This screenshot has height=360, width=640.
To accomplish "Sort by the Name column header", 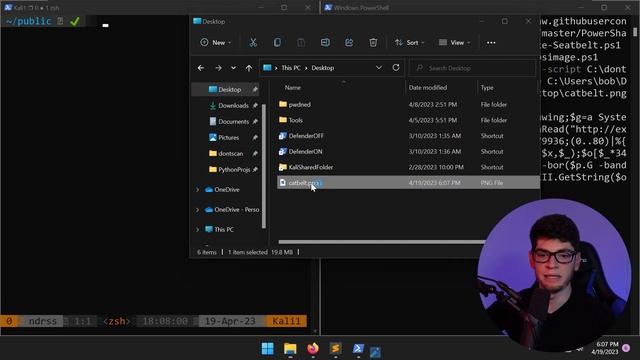I will 293,88.
